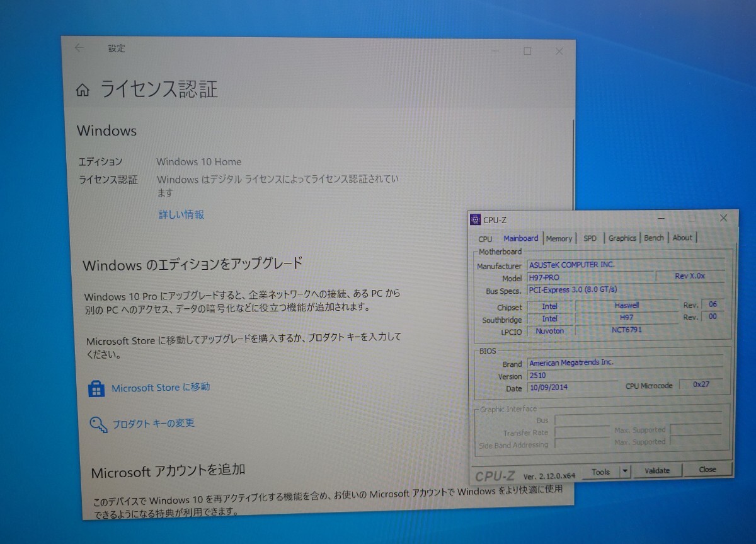Expand the Tools dropdown arrow in CPU-Z
Image resolution: width=756 pixels, height=544 pixels.
point(625,471)
